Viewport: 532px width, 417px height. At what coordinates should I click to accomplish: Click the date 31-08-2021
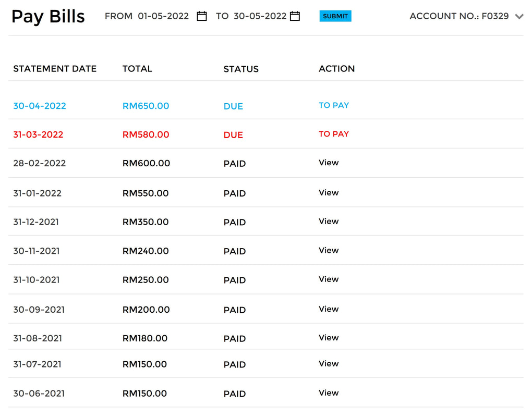(x=38, y=338)
